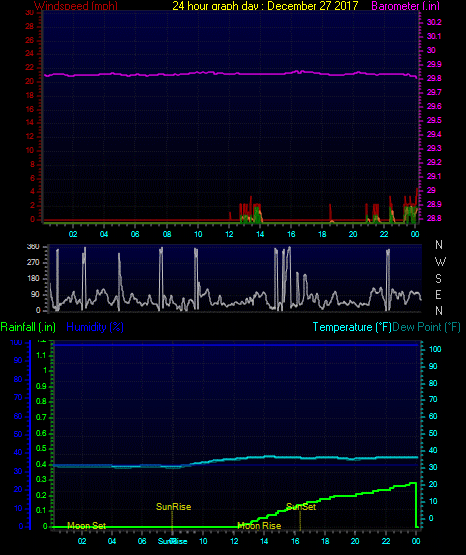Click the Rainfall (.in) legend label

28,327
